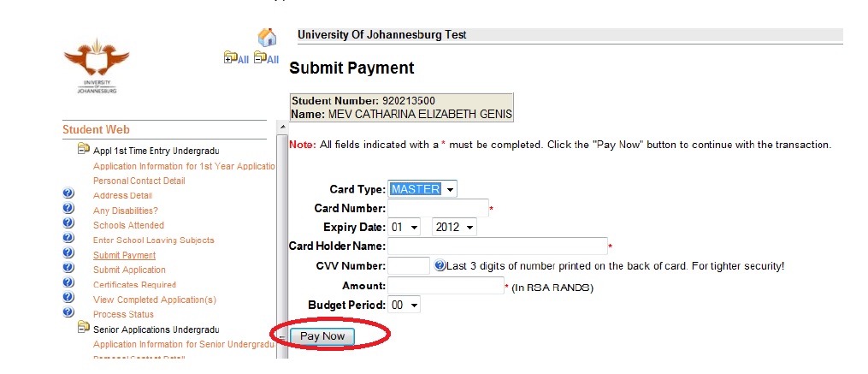The width and height of the screenshot is (868, 374).
Task: Click the University of Johannesburg logo
Action: [97, 65]
